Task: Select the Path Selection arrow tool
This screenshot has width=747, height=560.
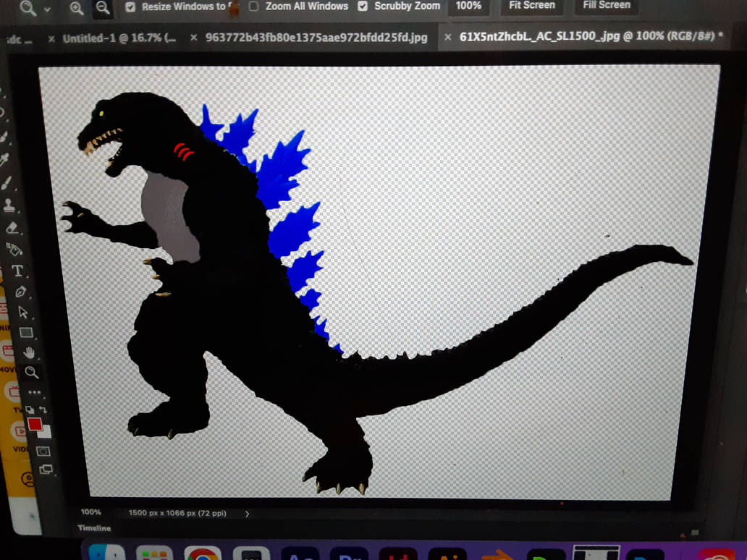Action: (23, 312)
